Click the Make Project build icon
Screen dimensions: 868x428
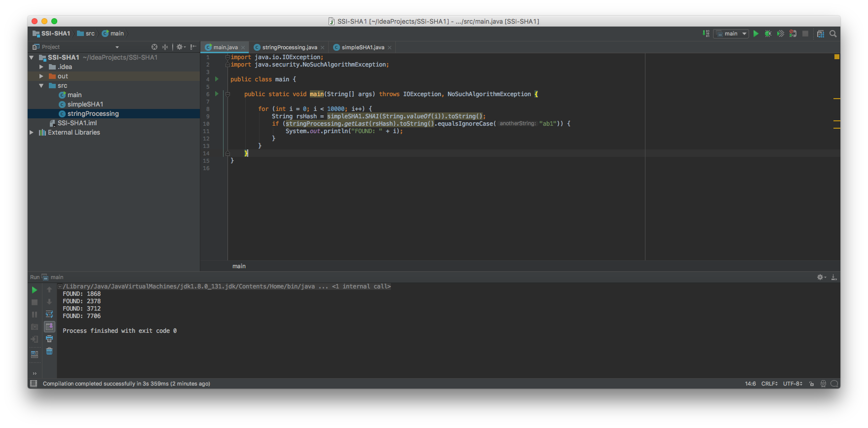tap(706, 34)
